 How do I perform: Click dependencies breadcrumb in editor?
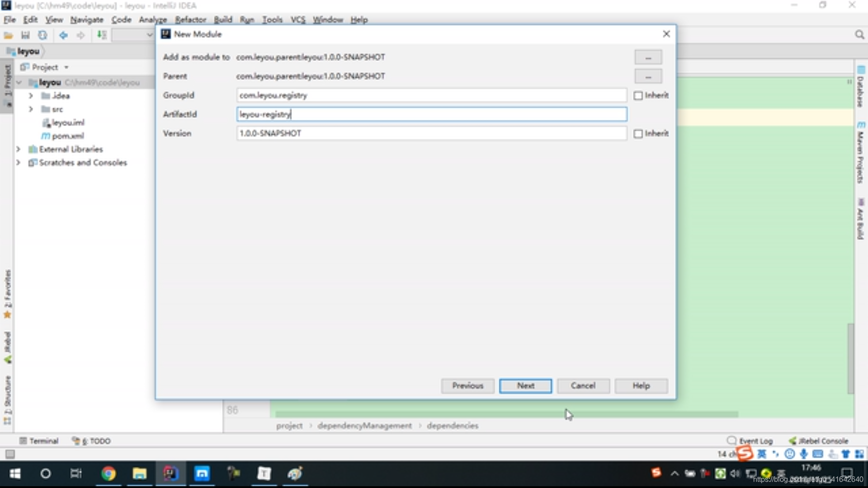coord(453,426)
